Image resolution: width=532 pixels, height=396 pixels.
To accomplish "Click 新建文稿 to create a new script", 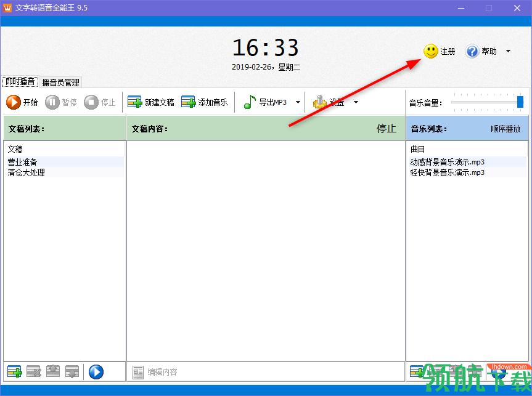I will click(x=150, y=102).
